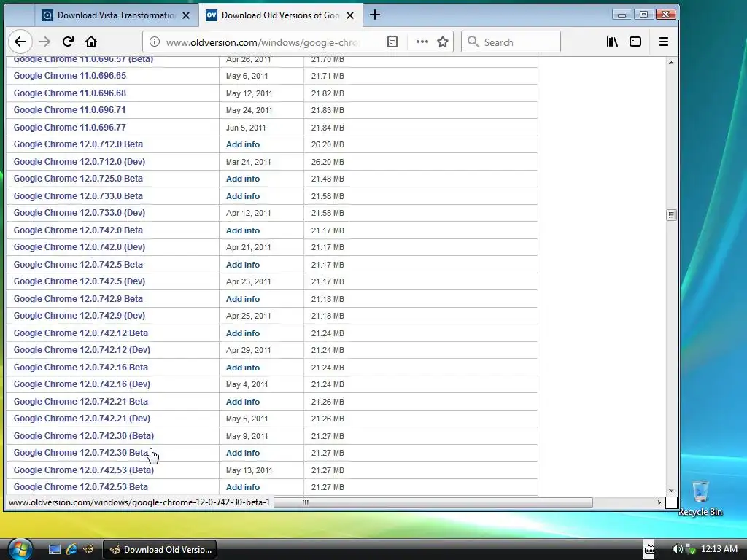
Task: Open Google Chrome 12.0.742.12 (Dev) link
Action: point(82,350)
